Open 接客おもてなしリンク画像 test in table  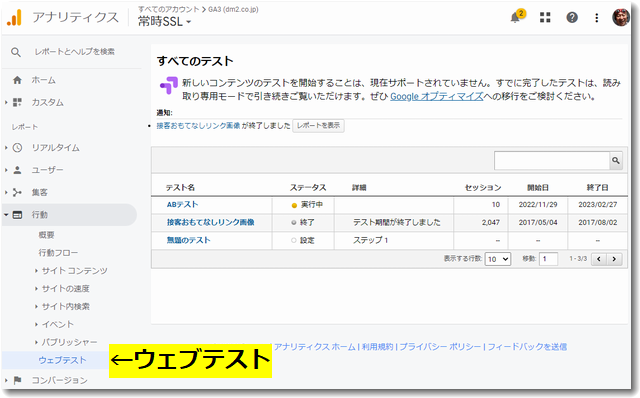[x=211, y=222]
